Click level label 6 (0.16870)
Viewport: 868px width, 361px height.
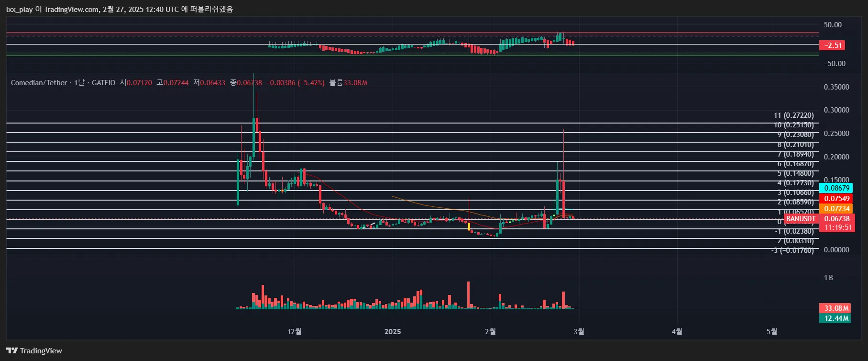(x=795, y=164)
